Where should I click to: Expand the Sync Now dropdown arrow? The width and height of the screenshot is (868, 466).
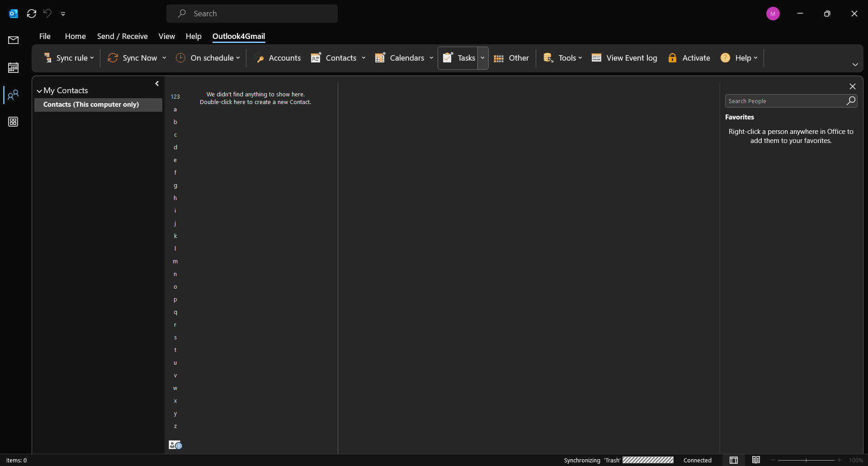point(164,58)
